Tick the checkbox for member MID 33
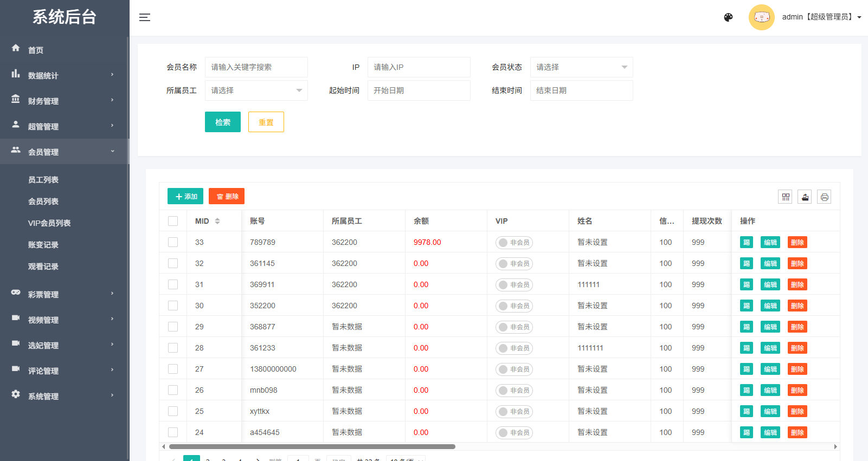The height and width of the screenshot is (461, 868). click(173, 242)
